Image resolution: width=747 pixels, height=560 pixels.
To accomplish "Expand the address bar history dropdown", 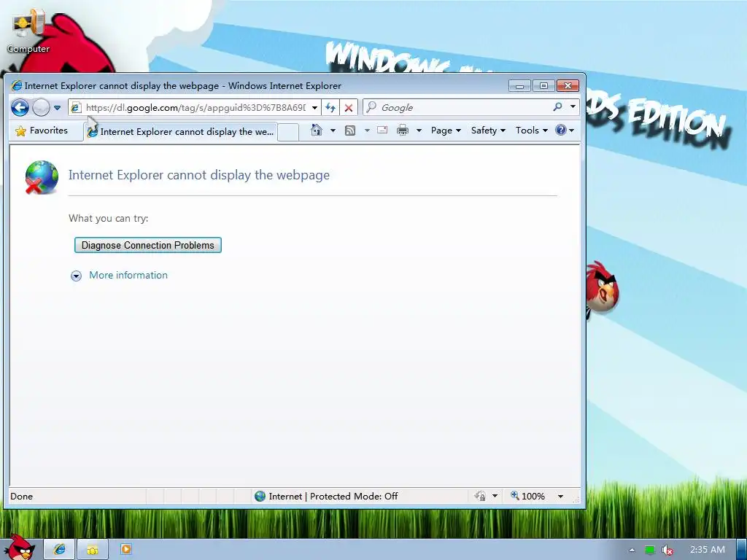I will 315,108.
